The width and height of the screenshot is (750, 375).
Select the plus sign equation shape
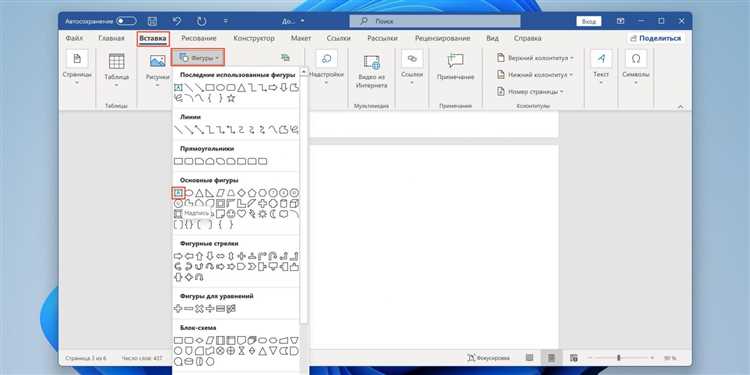(178, 309)
